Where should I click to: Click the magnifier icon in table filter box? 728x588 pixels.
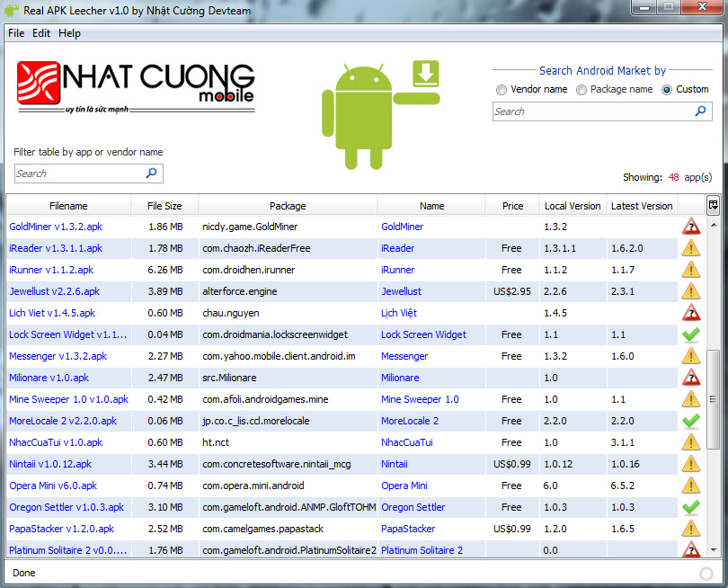[151, 174]
